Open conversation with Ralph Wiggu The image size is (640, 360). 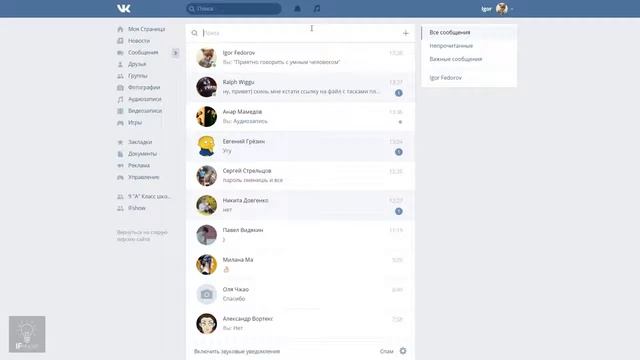tap(300, 87)
